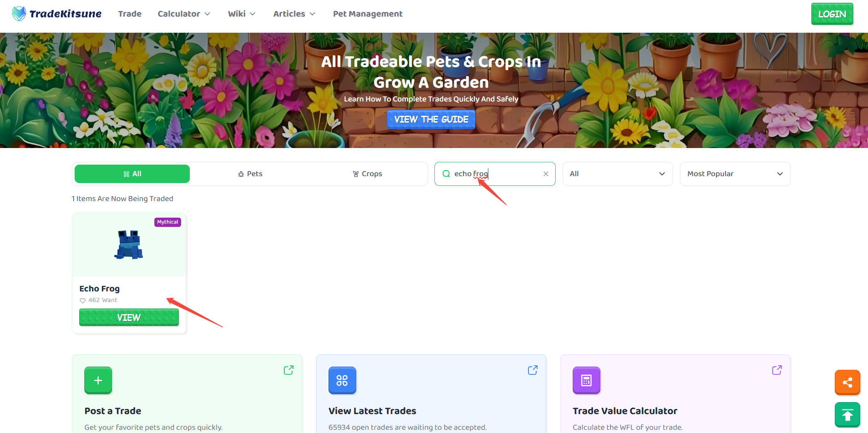Open Trade Value Calculator external link icon
868x433 pixels.
[777, 370]
